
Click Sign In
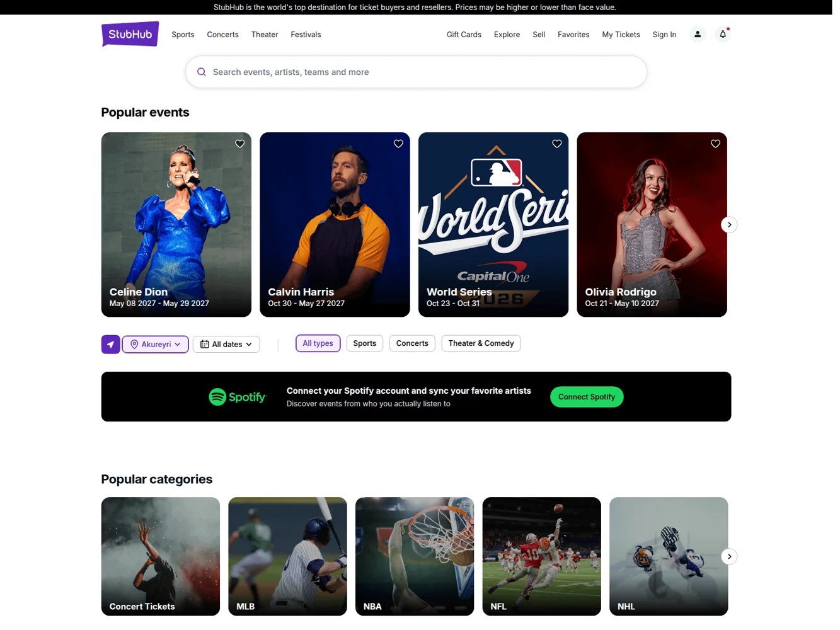tap(664, 35)
